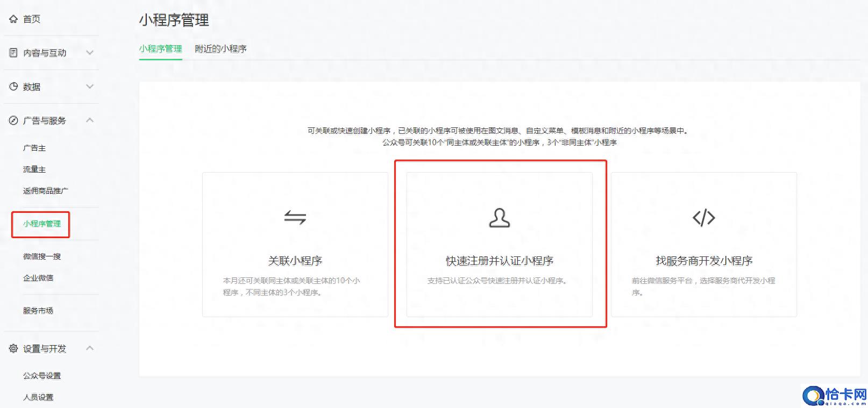The height and width of the screenshot is (408, 868).
Task: Click the 内容与互动 document icon
Action: click(13, 53)
